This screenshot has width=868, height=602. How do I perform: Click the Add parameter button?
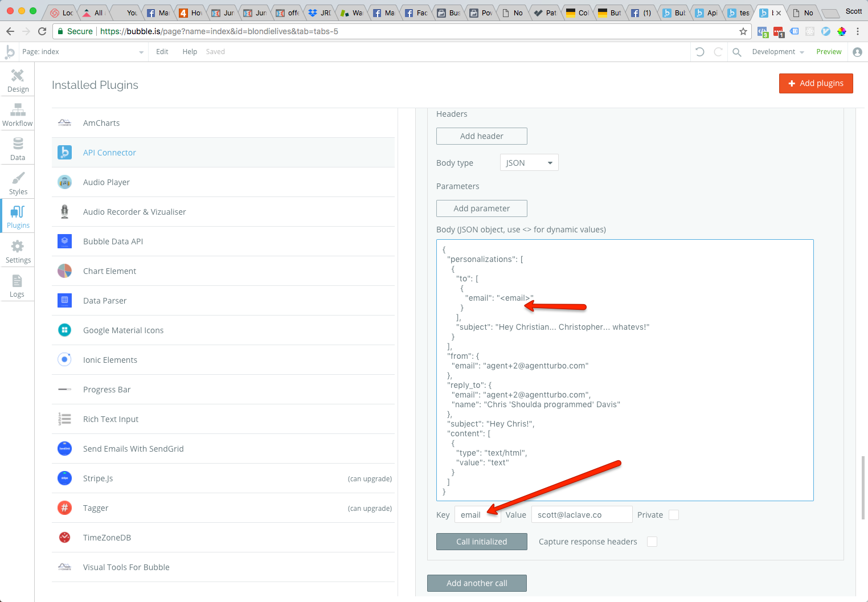point(482,208)
